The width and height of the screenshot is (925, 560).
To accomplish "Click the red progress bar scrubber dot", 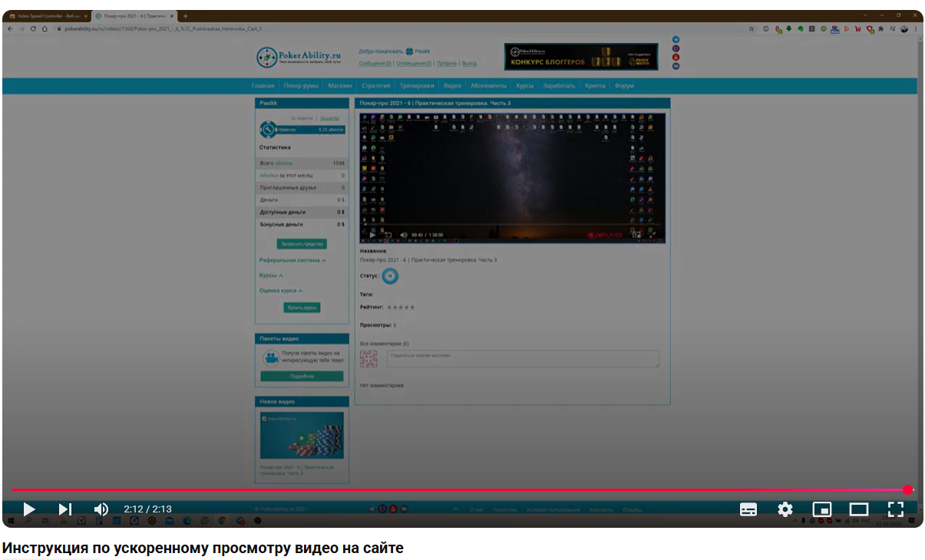I will (x=908, y=489).
